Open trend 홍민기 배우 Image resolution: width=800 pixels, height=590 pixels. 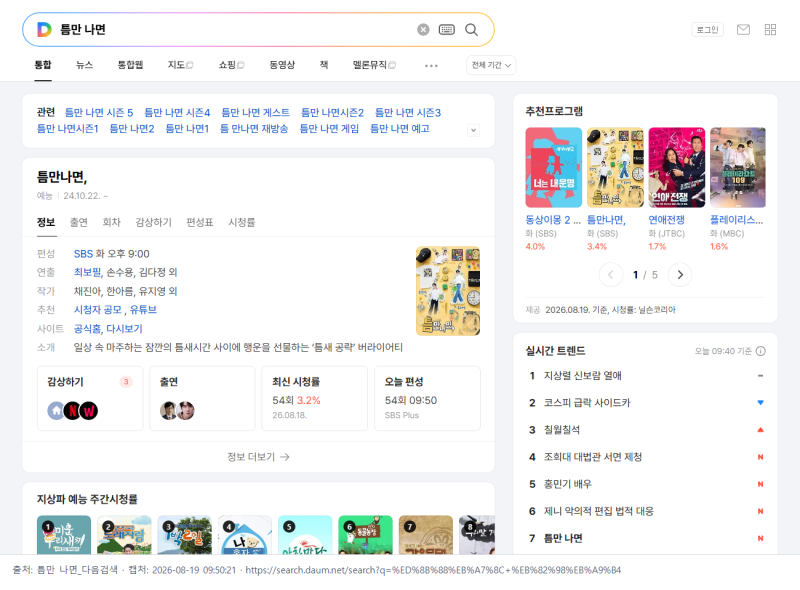(568, 484)
